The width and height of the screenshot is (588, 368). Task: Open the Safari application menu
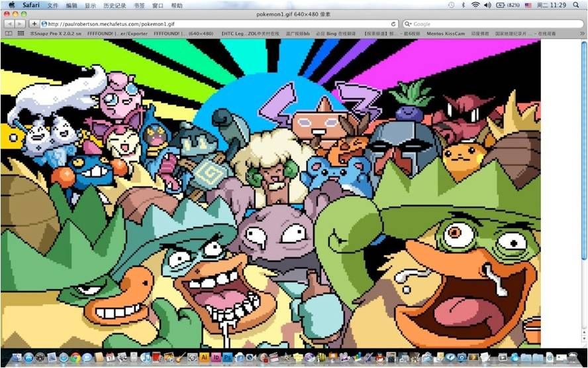[x=30, y=5]
